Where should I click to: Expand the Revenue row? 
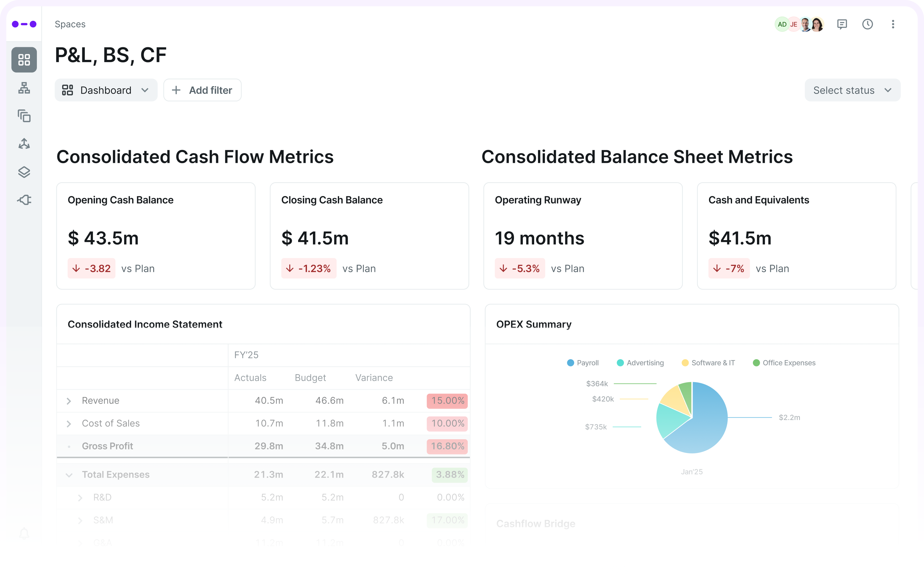tap(69, 401)
